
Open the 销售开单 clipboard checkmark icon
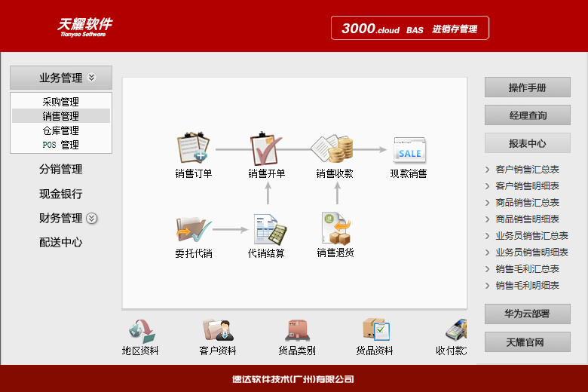266,149
